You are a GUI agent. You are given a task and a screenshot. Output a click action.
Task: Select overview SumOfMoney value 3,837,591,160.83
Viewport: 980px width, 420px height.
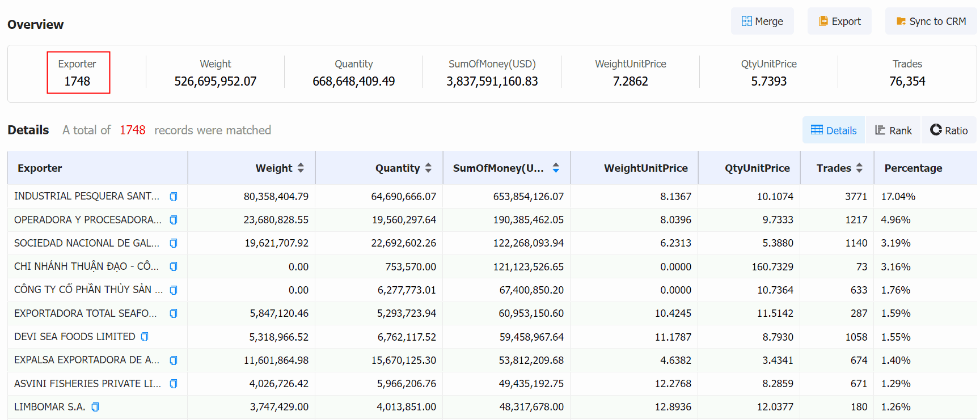(492, 81)
